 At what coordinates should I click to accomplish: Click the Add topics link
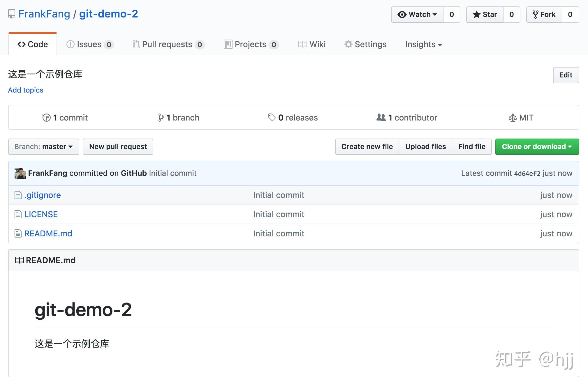pos(25,90)
